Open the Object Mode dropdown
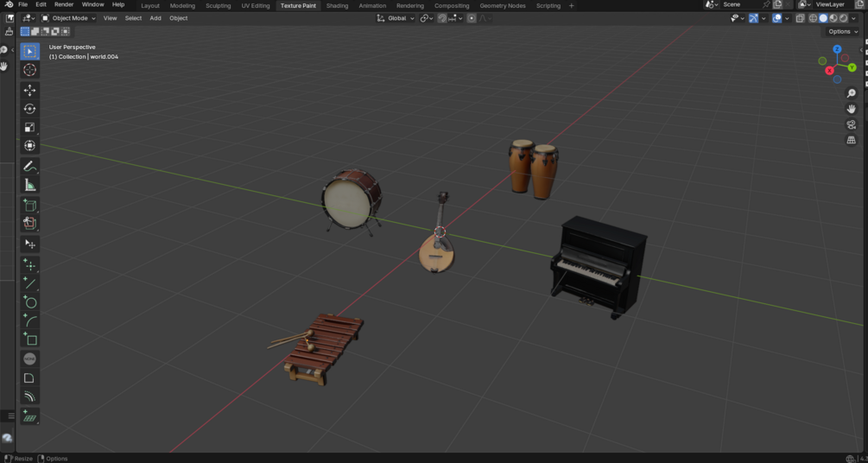This screenshot has width=868, height=463. pos(69,18)
